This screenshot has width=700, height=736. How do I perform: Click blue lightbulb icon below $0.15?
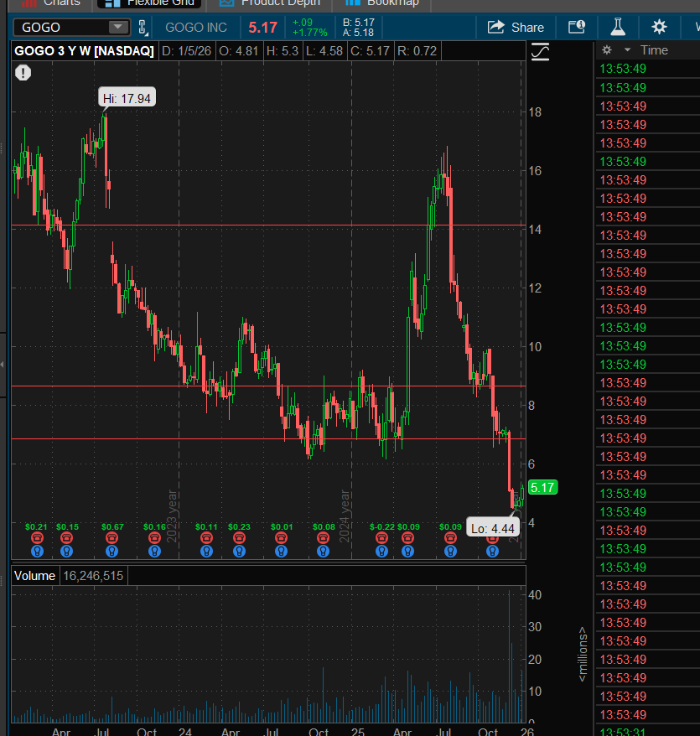click(67, 551)
